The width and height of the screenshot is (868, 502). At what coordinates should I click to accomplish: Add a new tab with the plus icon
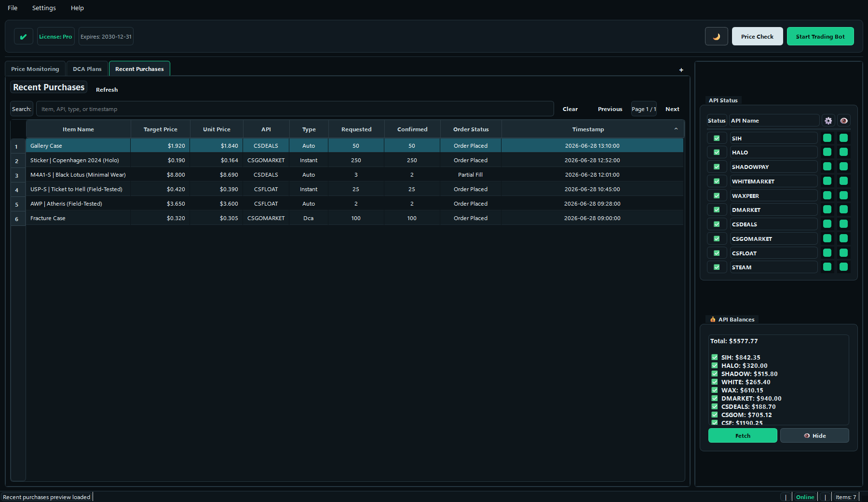[681, 70]
